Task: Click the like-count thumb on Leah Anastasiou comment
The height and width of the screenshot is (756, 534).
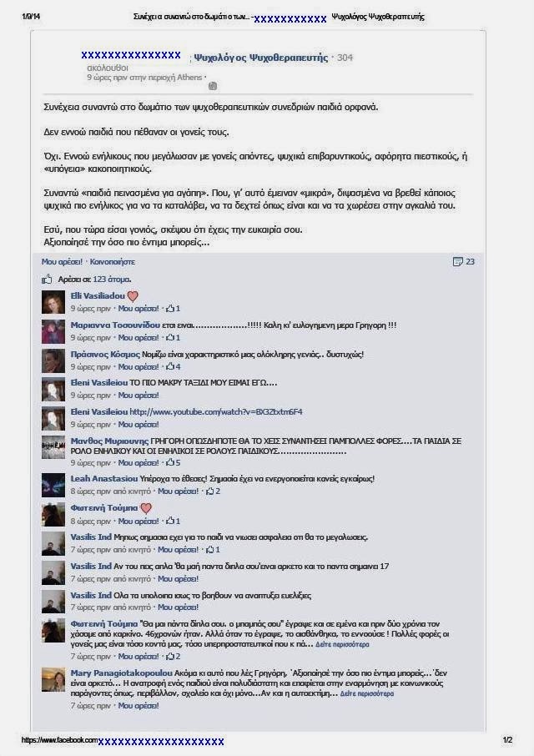Action: tap(209, 491)
